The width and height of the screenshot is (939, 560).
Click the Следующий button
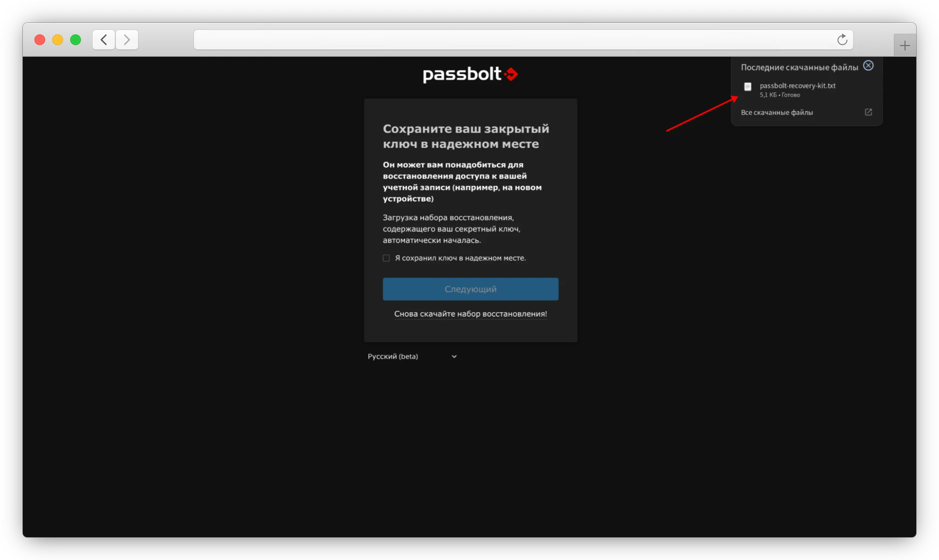tap(470, 289)
